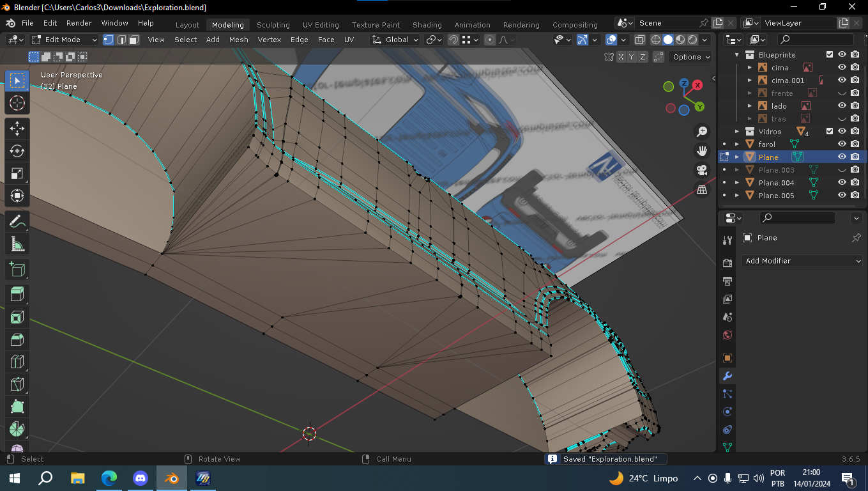Collapse the Blueprints collection
868x491 pixels.
point(737,54)
